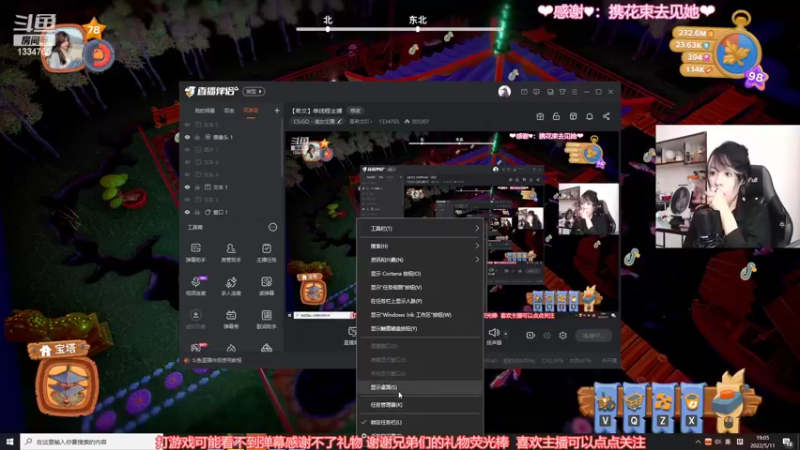Open the speaker dropdown arrow

[x=506, y=334]
